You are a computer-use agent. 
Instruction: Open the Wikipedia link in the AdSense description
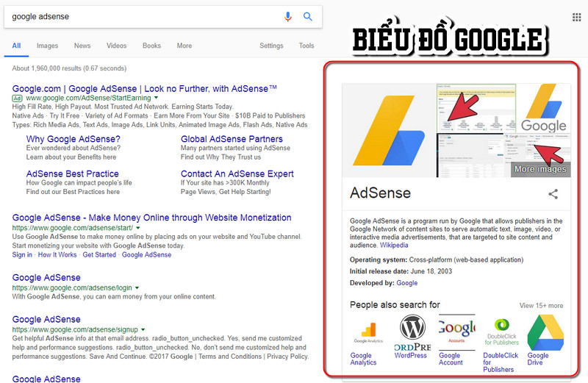click(x=394, y=246)
